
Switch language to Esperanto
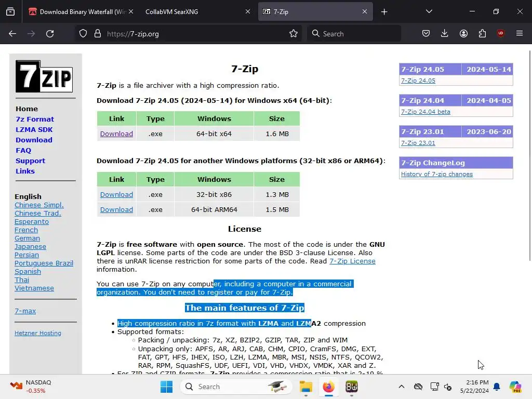point(32,221)
